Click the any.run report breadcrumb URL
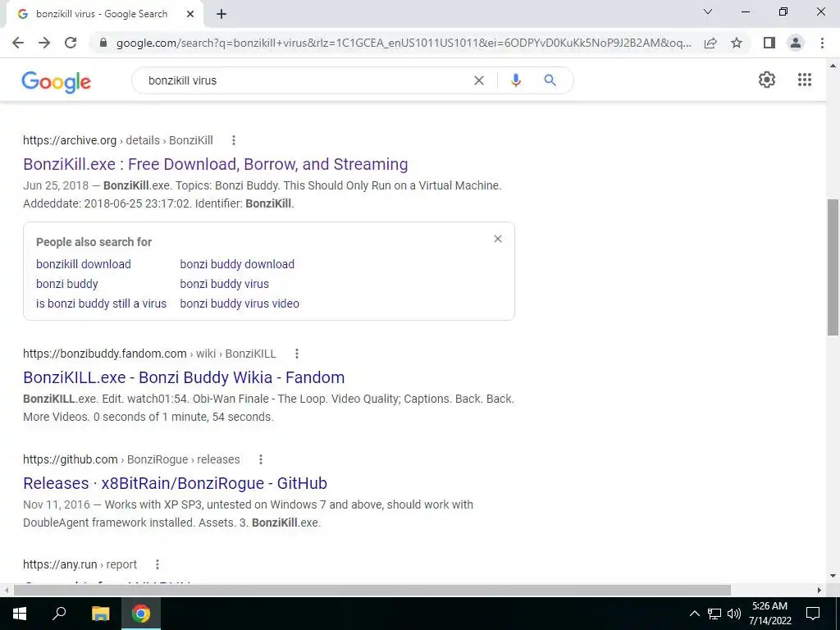 pos(80,564)
